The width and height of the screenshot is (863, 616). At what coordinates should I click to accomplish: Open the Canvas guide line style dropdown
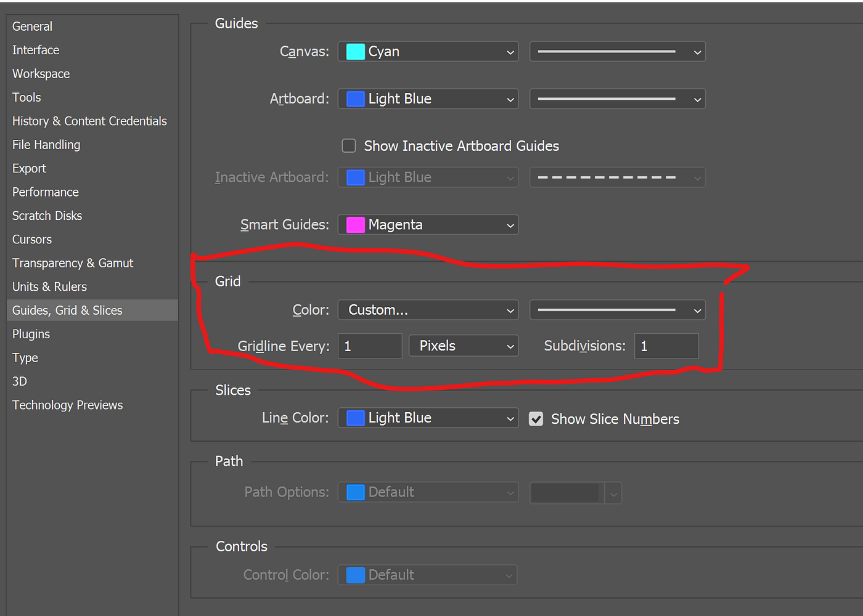click(617, 52)
